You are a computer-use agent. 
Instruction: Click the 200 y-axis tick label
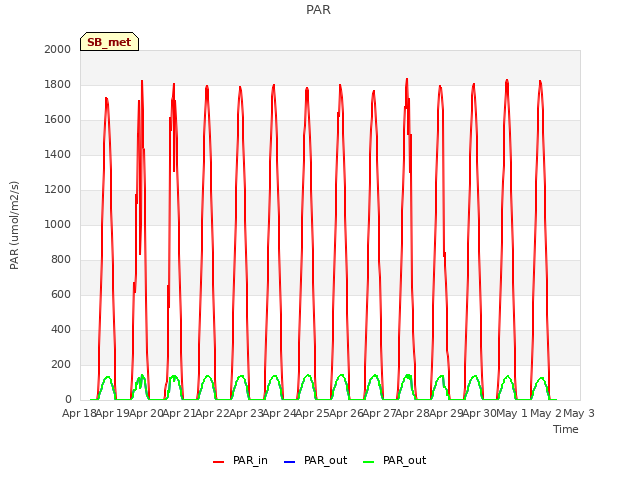coord(61,364)
